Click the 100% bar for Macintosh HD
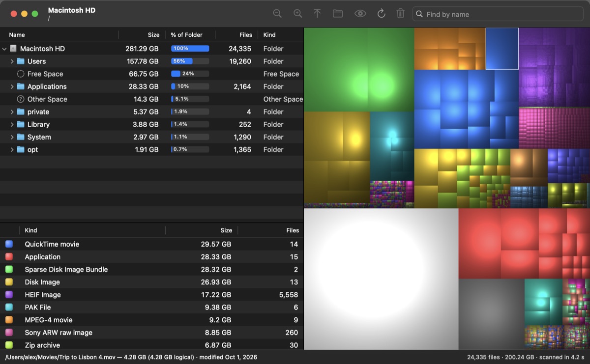Screen dimensions: 590x364 [190, 49]
